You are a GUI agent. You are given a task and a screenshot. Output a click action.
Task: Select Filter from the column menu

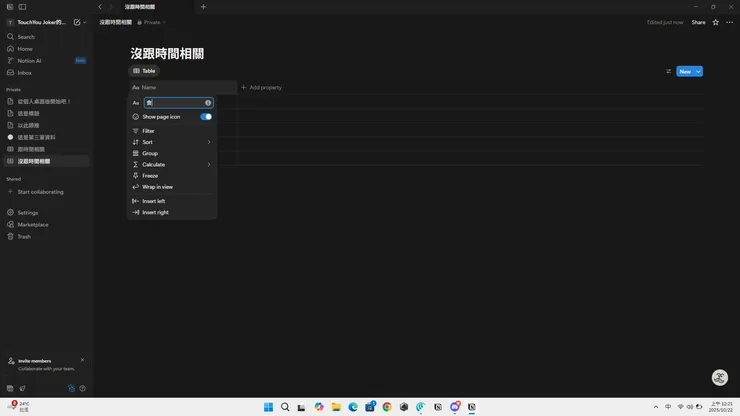click(172, 131)
